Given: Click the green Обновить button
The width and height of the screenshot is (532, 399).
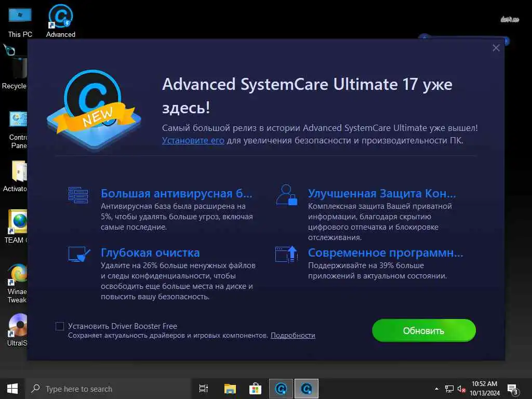Looking at the screenshot, I should pyautogui.click(x=424, y=330).
